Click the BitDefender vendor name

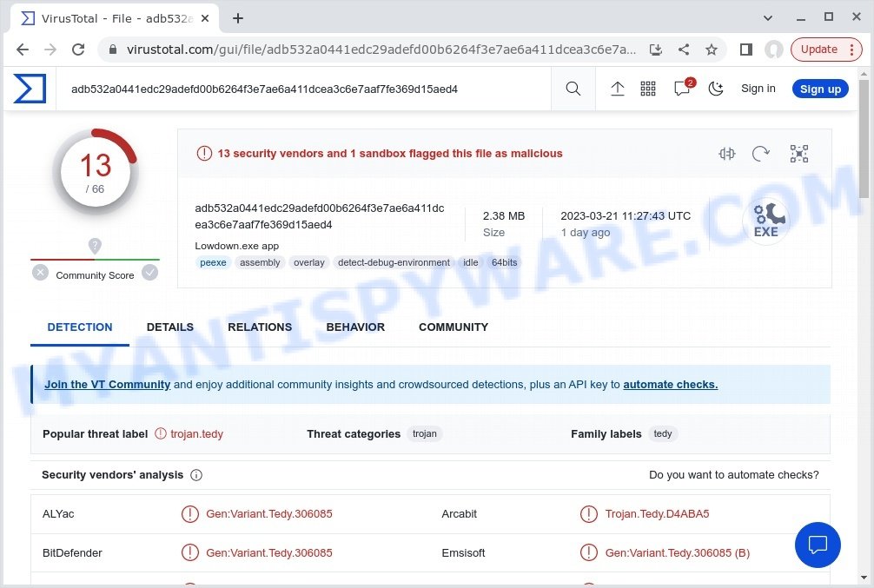click(72, 553)
